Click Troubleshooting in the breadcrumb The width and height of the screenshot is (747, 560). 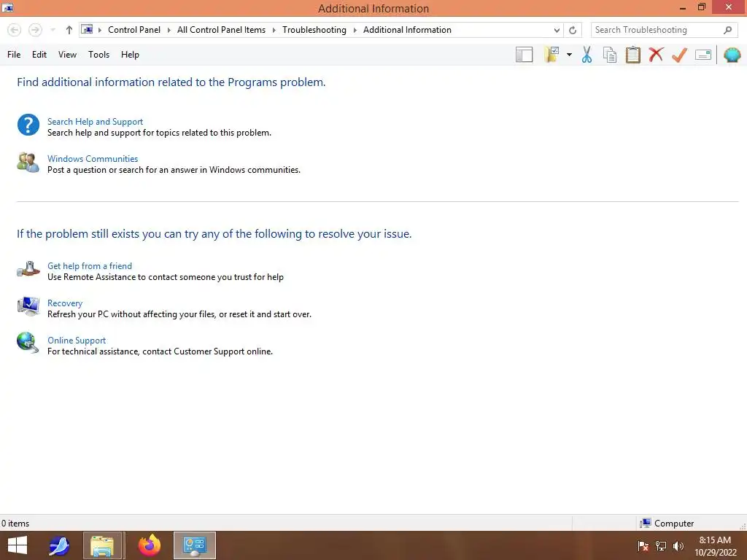[314, 29]
